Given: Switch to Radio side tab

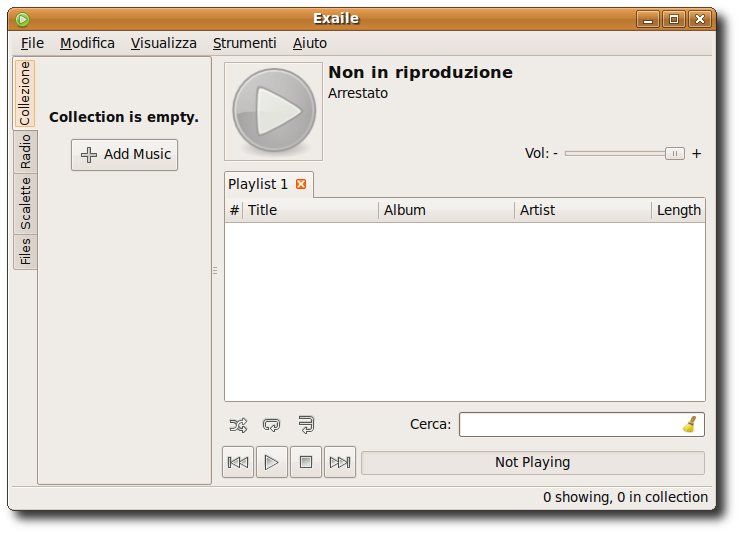Looking at the screenshot, I should tap(25, 152).
